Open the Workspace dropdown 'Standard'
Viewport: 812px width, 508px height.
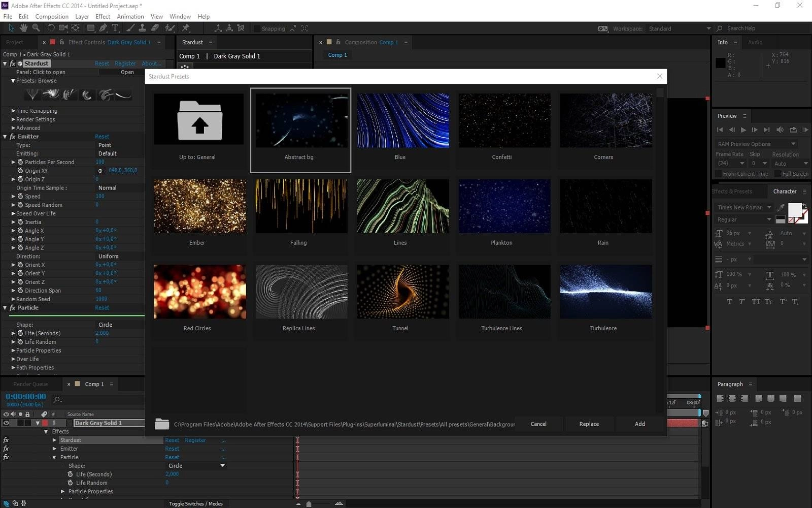pos(680,28)
